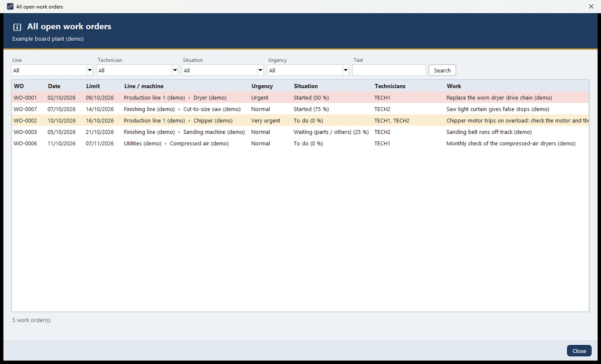The height and width of the screenshot is (364, 601).
Task: Click 'Waiting (parts / others) (25 %)' cell
Action: (x=331, y=132)
